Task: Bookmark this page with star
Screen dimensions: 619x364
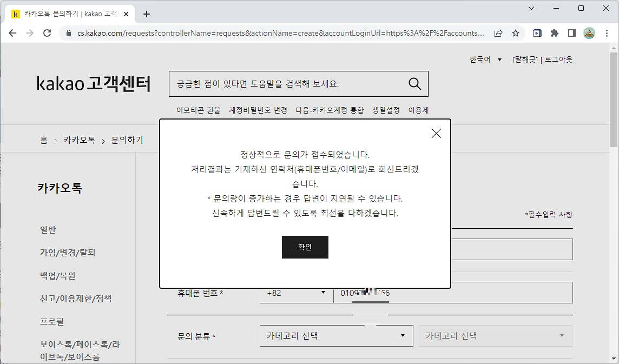Action: [x=516, y=33]
